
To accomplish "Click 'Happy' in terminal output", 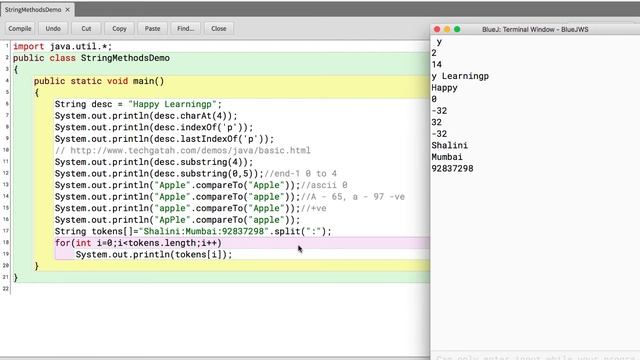I will coord(444,88).
